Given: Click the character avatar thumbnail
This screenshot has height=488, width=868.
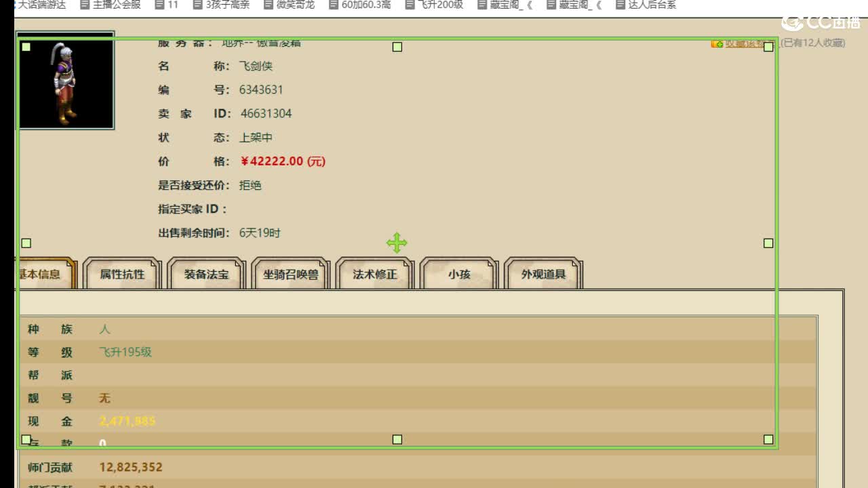Looking at the screenshot, I should [x=66, y=81].
